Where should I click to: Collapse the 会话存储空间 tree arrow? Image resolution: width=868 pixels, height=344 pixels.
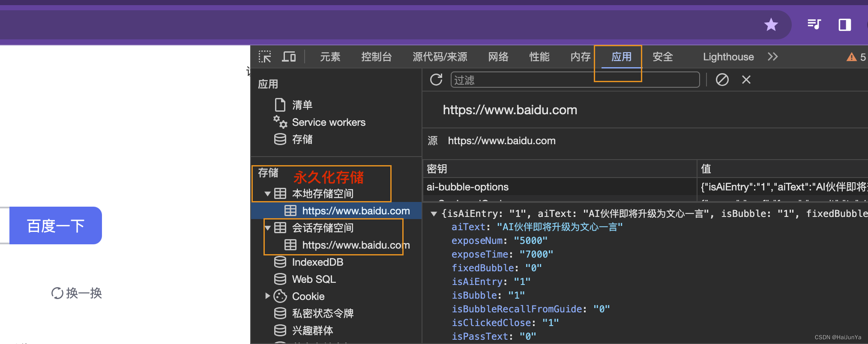pos(267,228)
